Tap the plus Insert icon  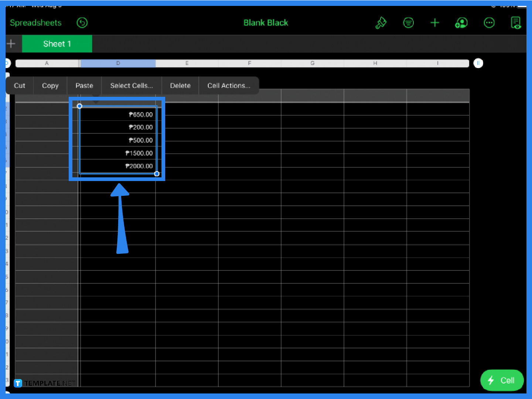click(435, 23)
